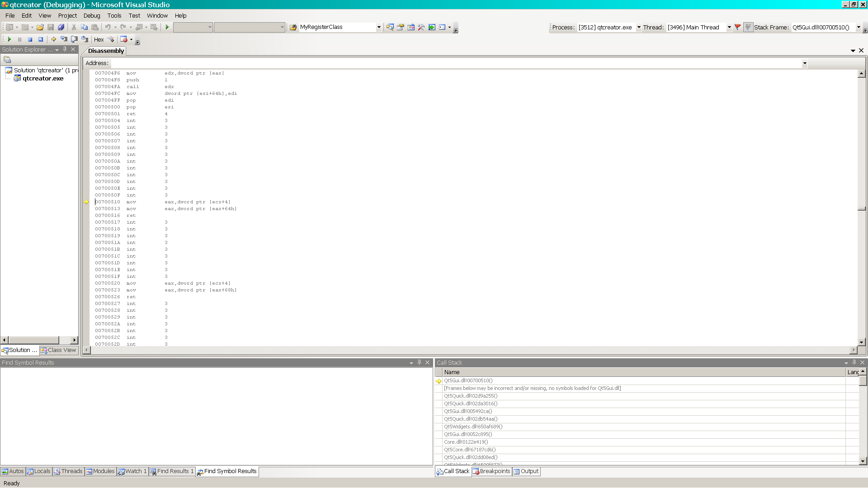The image size is (868, 488).
Task: Click the Continue play button in debug toolbar
Action: [x=9, y=40]
